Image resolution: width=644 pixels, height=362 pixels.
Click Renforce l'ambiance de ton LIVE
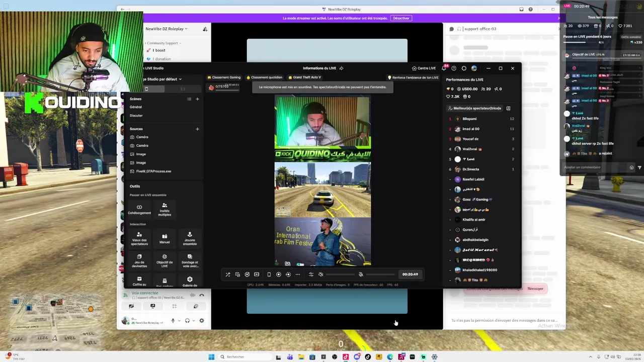[x=413, y=77]
